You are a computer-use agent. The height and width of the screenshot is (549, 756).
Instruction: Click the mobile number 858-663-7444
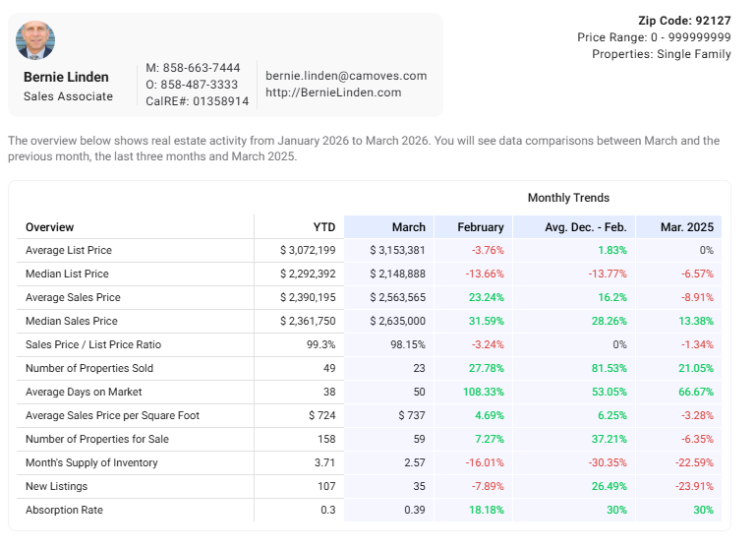[x=200, y=68]
